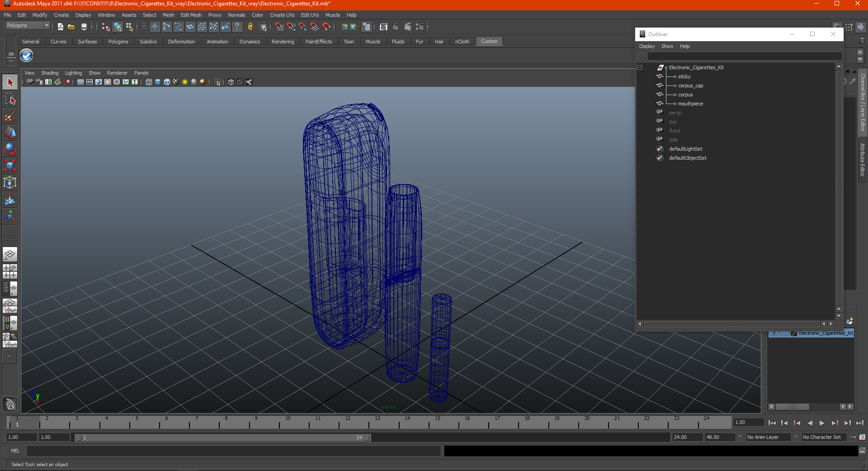This screenshot has height=471, width=868.
Task: Select the sticky node in Outliner
Action: click(684, 76)
